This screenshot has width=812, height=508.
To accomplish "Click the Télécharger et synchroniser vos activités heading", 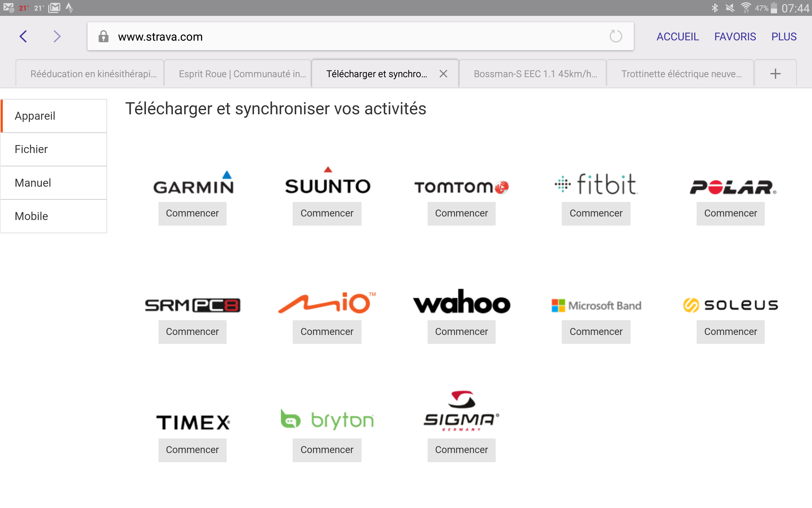I will (x=275, y=109).
